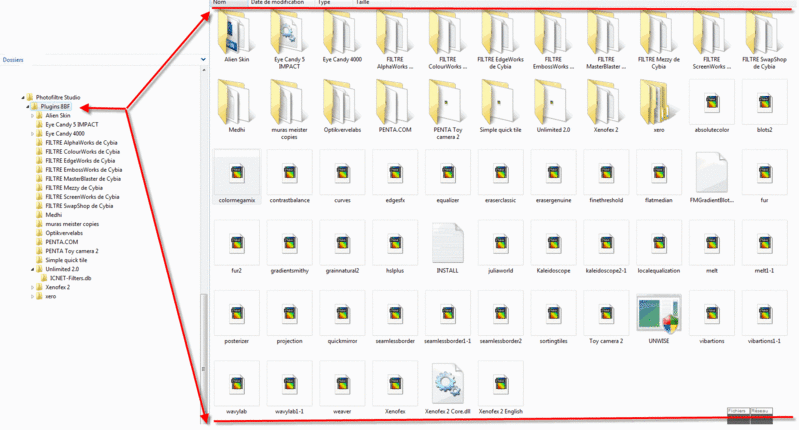Open the Alien Skin folder icon
This screenshot has height=430, width=799.
236,33
